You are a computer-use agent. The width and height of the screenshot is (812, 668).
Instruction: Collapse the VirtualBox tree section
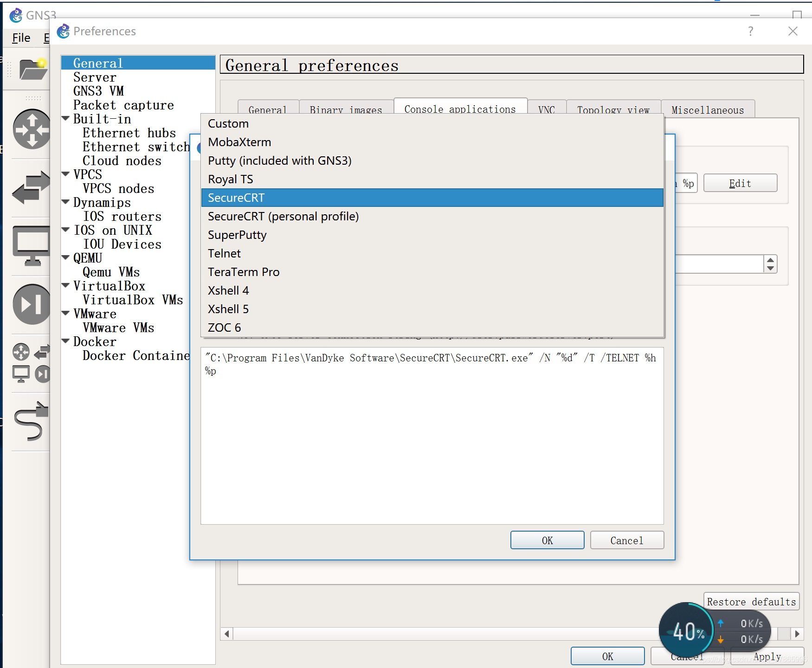(x=66, y=286)
